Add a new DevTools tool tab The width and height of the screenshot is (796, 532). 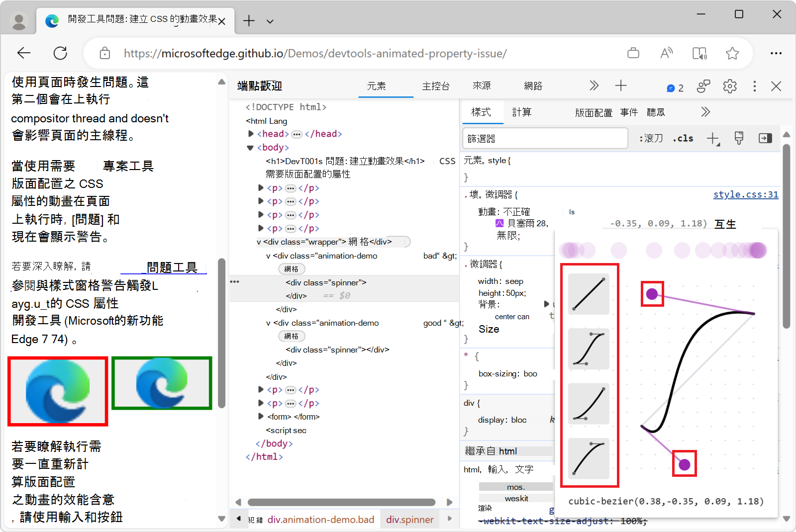621,86
